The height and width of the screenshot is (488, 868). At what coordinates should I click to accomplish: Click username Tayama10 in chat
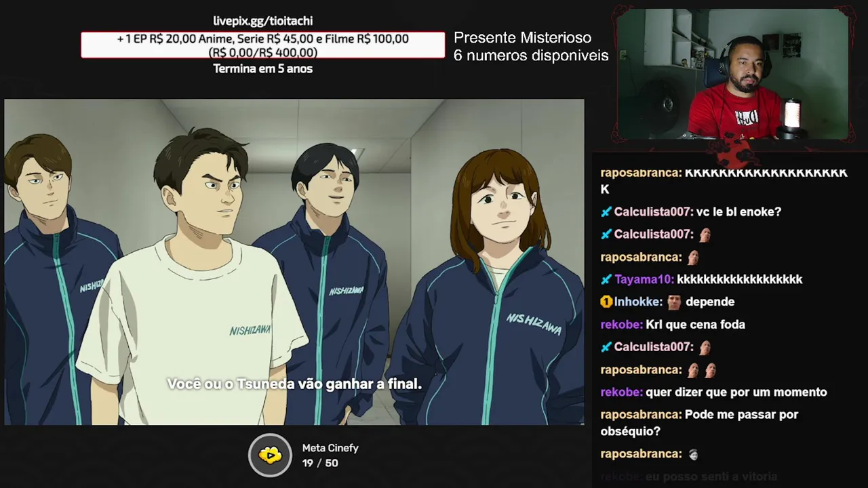(644, 279)
